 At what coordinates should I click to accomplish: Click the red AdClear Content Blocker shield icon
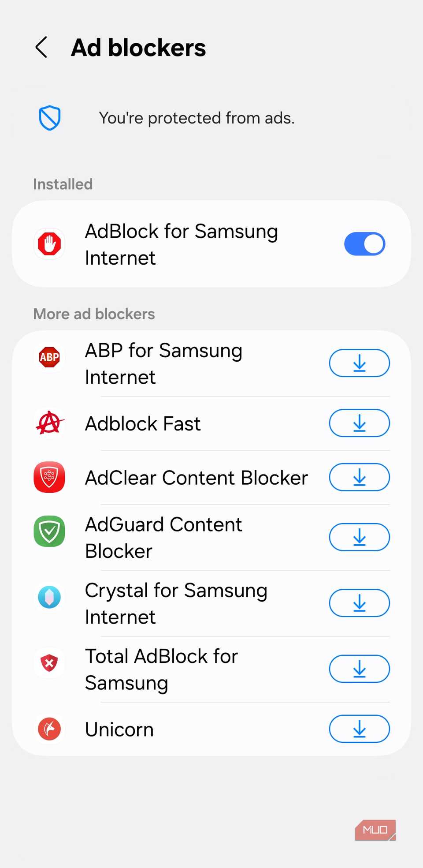49,477
